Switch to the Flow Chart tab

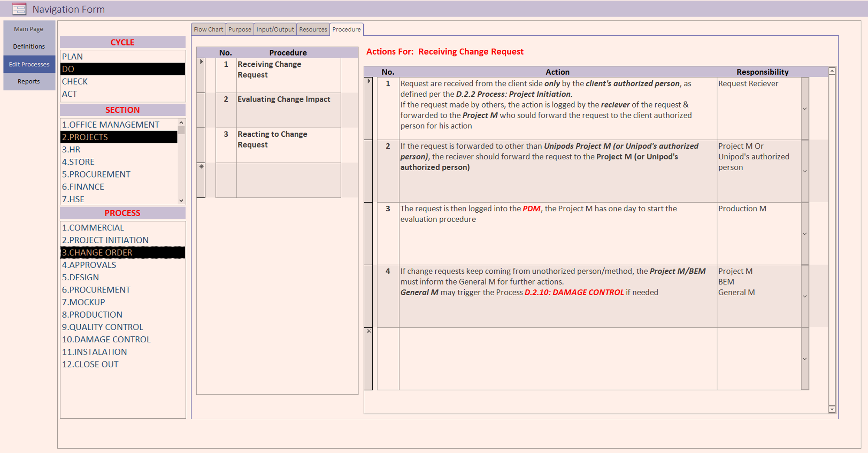click(208, 30)
